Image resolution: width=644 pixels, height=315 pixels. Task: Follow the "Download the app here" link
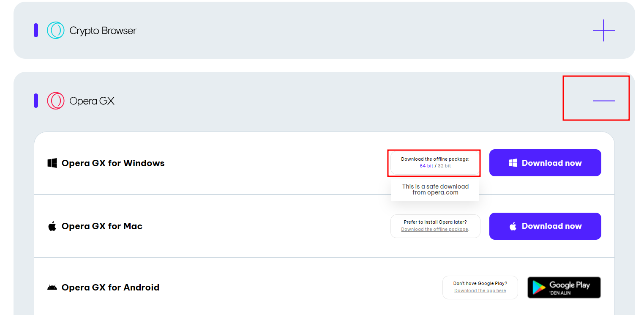(x=480, y=291)
